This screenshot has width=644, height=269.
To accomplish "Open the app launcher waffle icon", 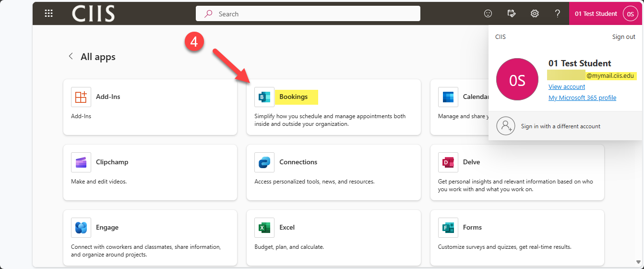I will 48,13.
